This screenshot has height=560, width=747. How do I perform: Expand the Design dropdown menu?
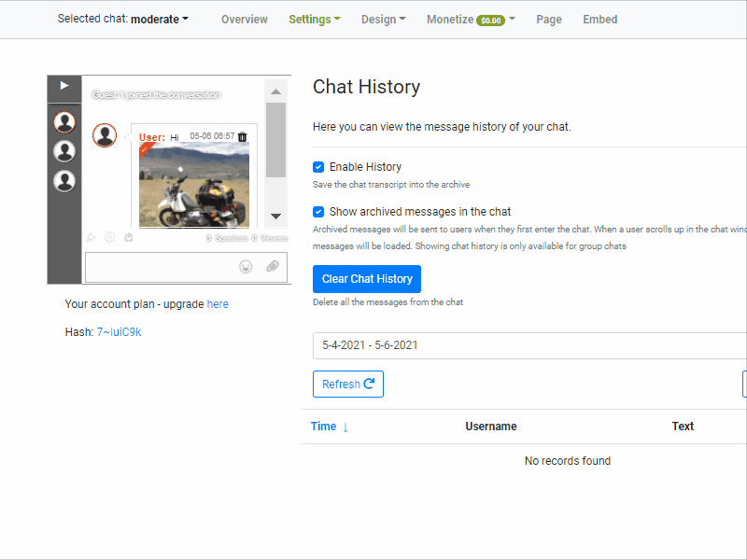[x=383, y=19]
